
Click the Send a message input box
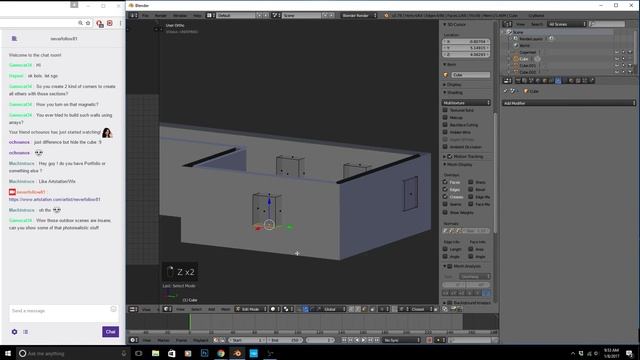tap(63, 313)
